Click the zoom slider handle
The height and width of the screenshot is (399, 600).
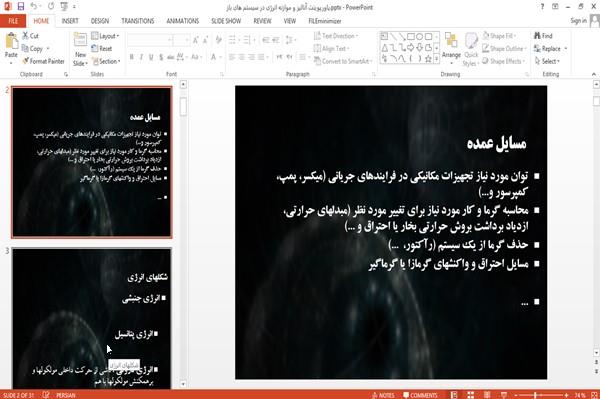coord(535,395)
